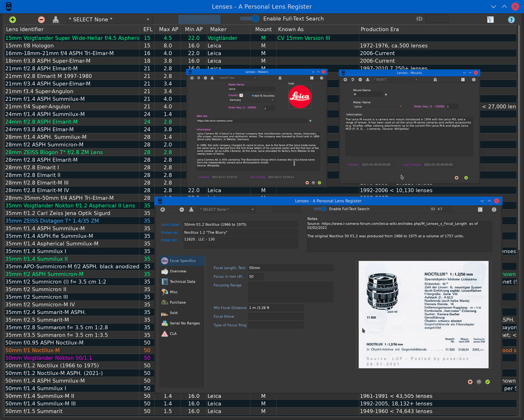Toggle Full-Text Search switch in lens detail window
The image size is (524, 420).
(x=320, y=209)
